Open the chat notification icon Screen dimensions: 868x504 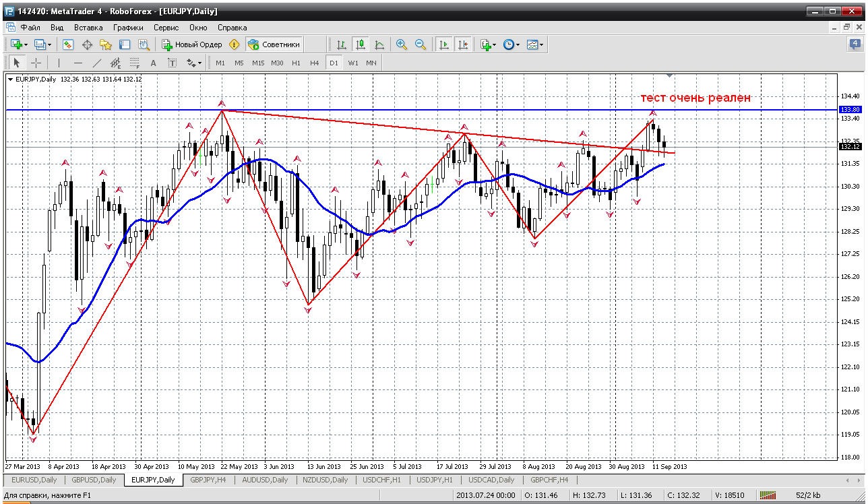click(855, 44)
